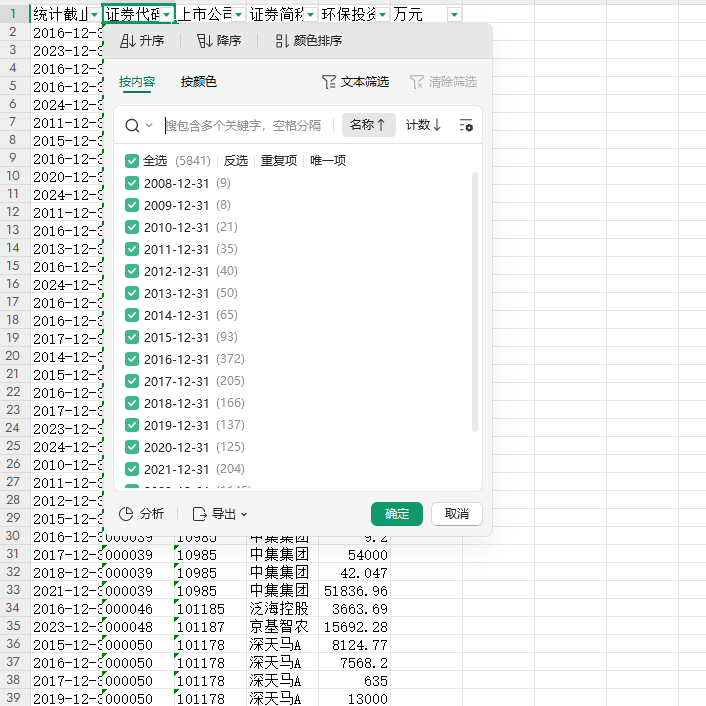Sort ascending with 升序 icon
The image size is (706, 706).
[x=141, y=41]
